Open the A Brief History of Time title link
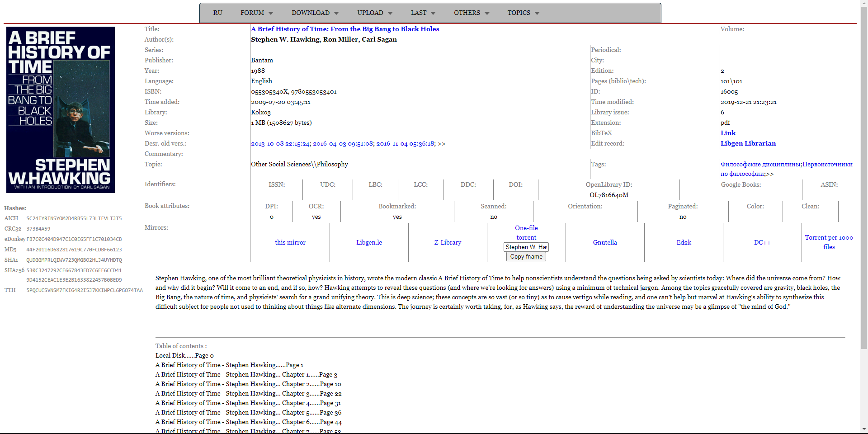This screenshot has height=434, width=868. pyautogui.click(x=345, y=29)
